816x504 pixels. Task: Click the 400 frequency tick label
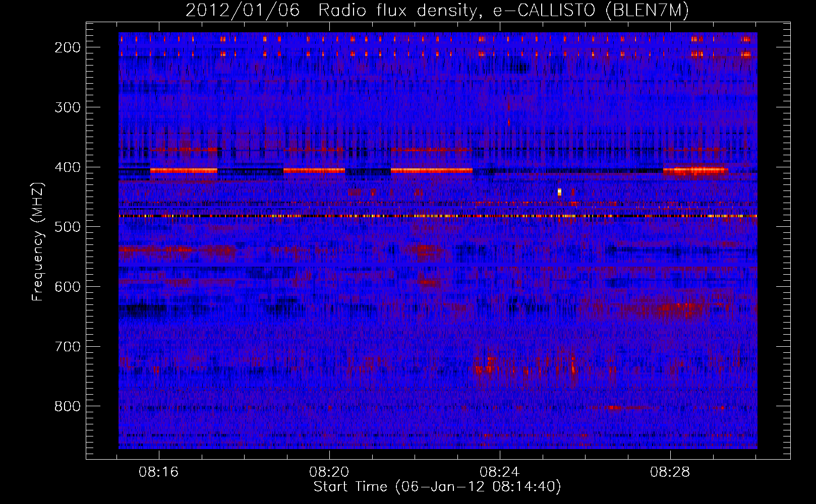tap(67, 167)
